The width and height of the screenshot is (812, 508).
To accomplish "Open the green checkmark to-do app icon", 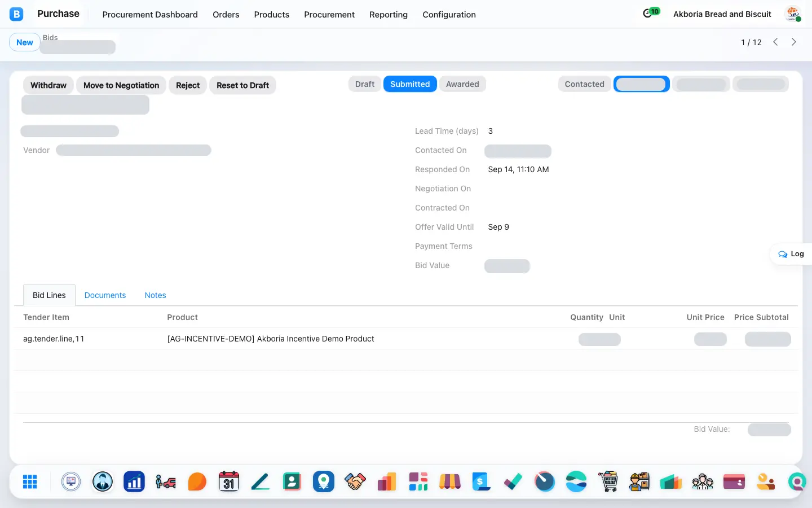I will 513,481.
